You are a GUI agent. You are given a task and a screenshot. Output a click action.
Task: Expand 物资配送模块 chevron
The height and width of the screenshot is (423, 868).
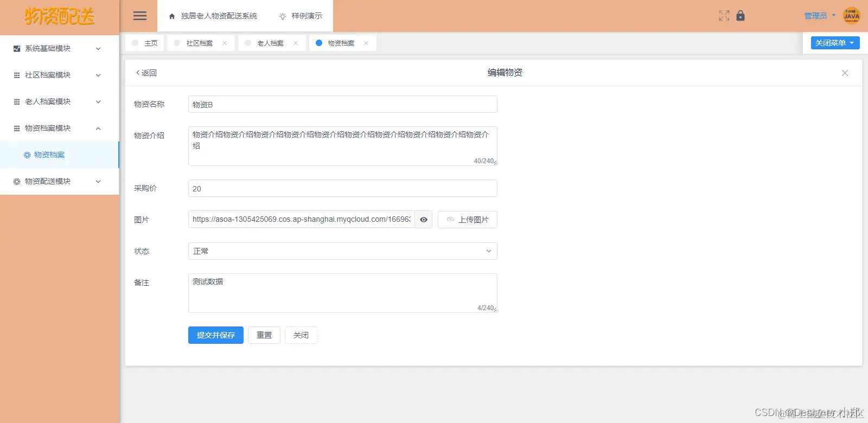98,182
